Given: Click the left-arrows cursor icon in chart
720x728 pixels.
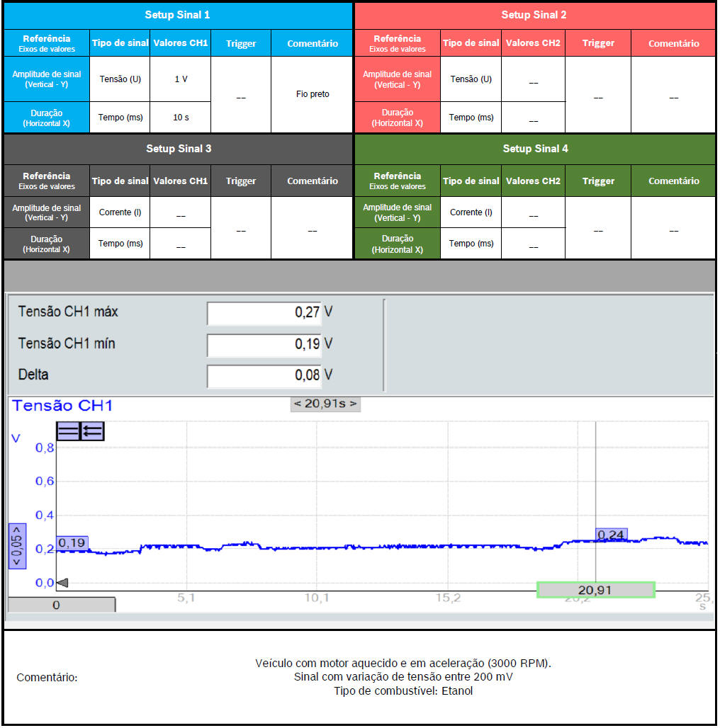Looking at the screenshot, I should [93, 431].
